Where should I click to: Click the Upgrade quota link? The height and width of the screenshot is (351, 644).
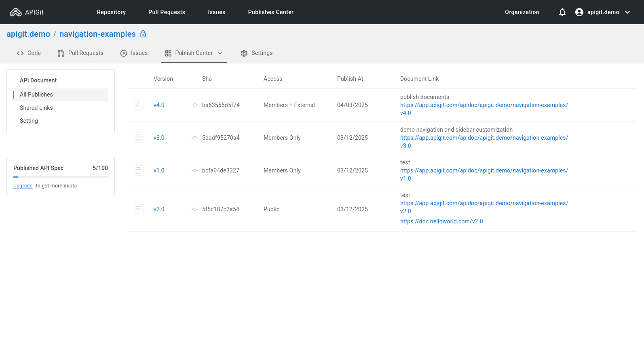pos(23,186)
